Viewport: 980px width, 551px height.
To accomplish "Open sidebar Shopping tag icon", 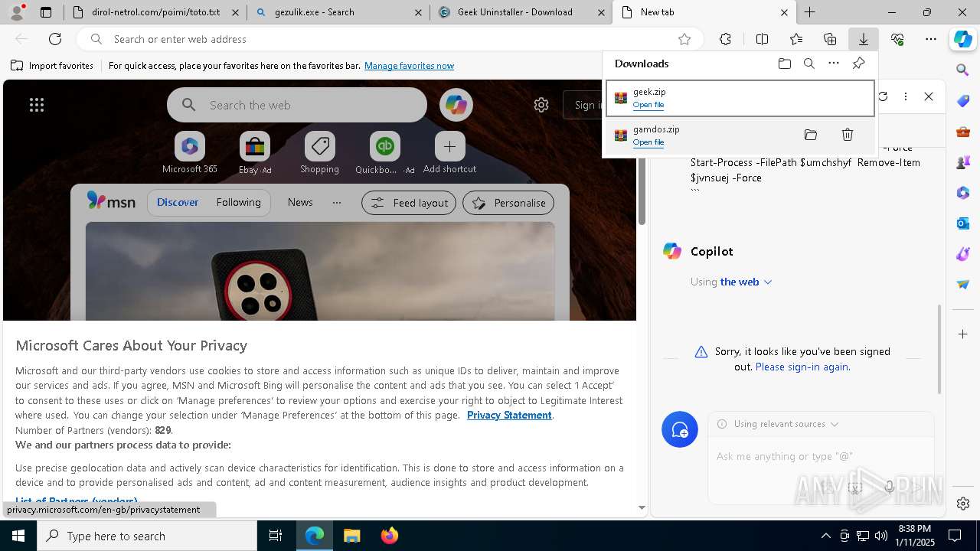I will [x=963, y=101].
